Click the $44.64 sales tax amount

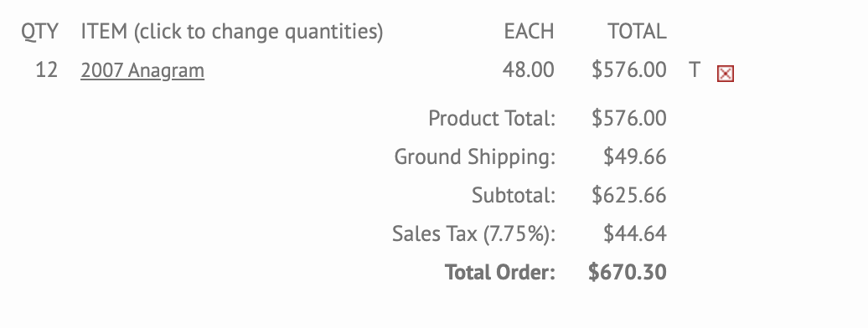[x=634, y=234]
